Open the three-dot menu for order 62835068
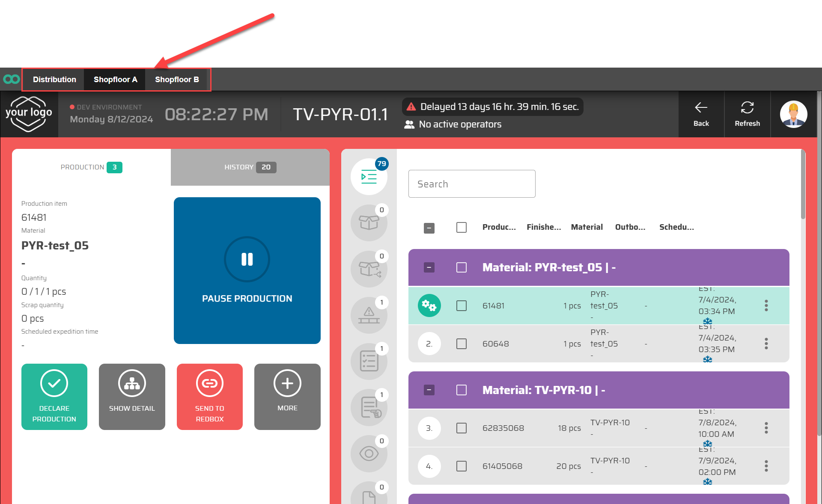The width and height of the screenshot is (822, 504). click(x=766, y=428)
